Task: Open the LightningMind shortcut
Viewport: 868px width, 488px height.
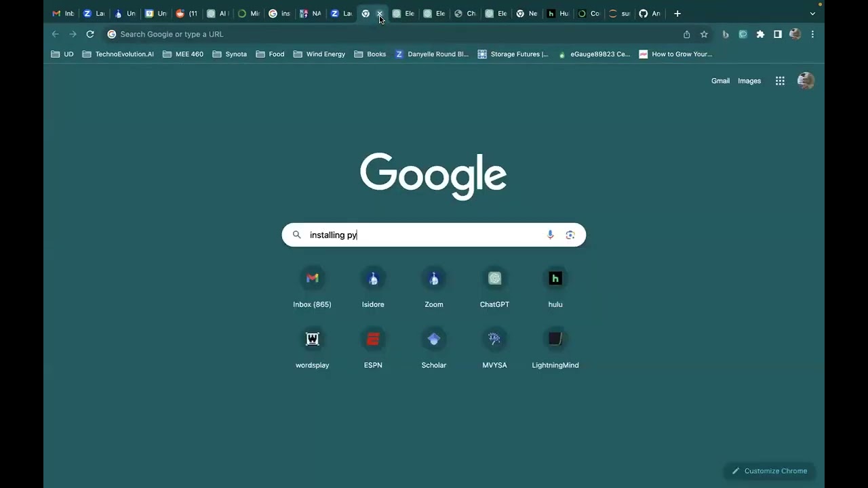Action: [x=555, y=349]
